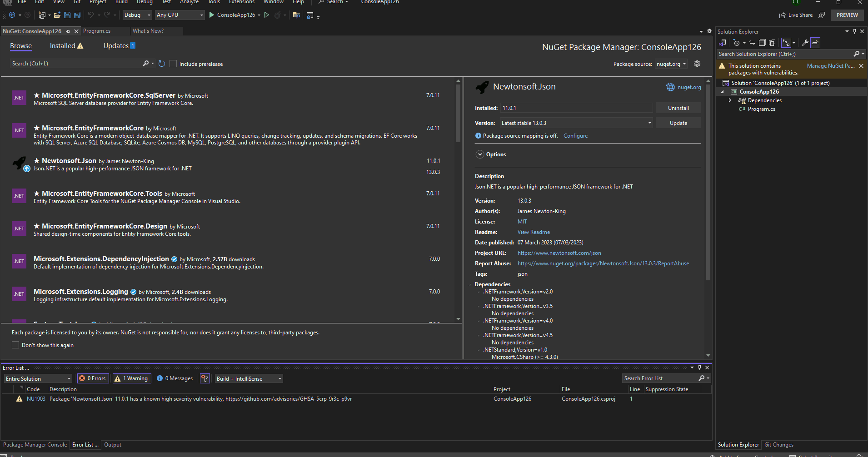Open the NU1903 error code link

coord(36,399)
